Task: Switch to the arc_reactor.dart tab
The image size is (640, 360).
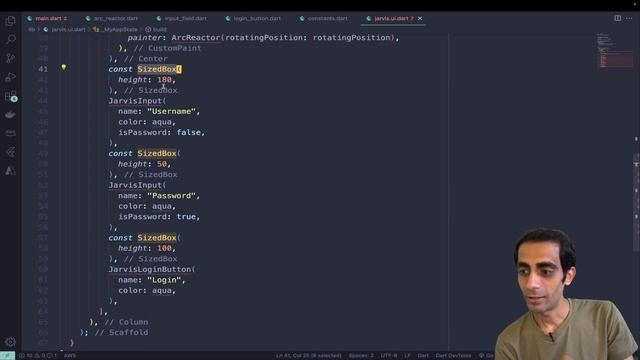Action: pos(112,18)
